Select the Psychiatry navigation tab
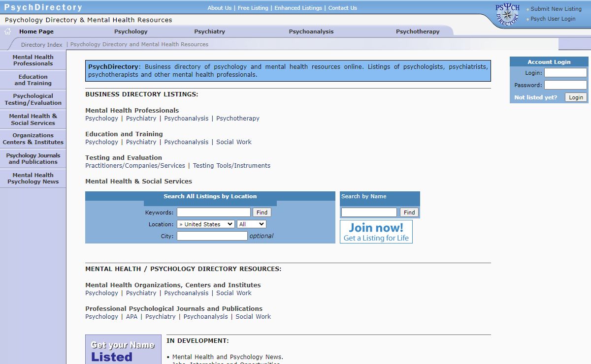Viewport: 591px width, 364px height. point(210,31)
